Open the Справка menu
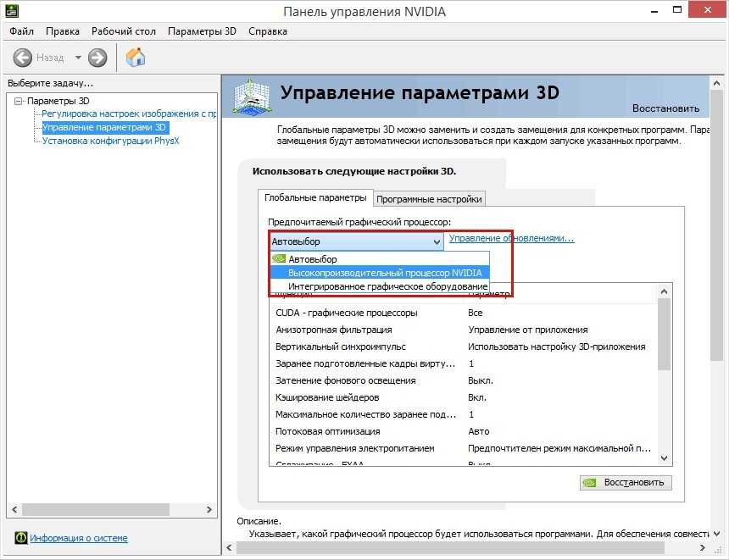Screen dimensions: 729x560 click(267, 31)
